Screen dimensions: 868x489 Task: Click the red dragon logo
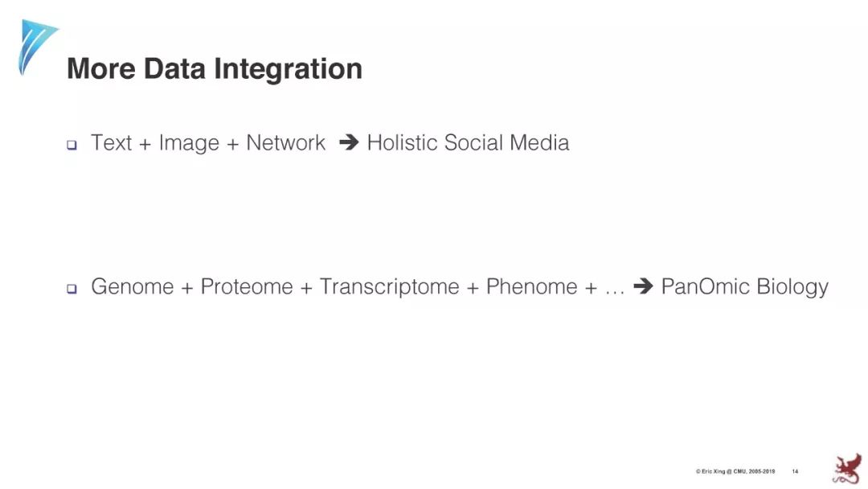click(x=849, y=469)
